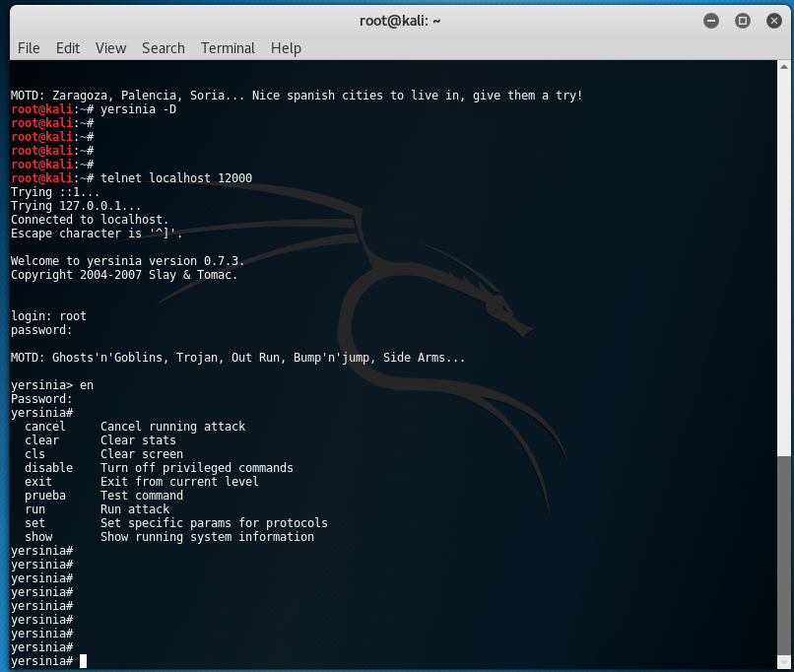The image size is (794, 672).
Task: Open the Search menu
Action: [x=164, y=48]
